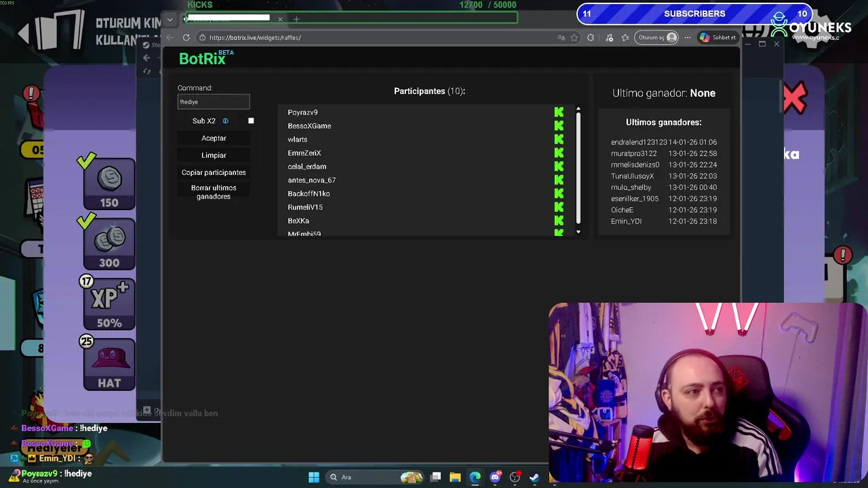
Task: Click the 150 coins reward tile
Action: coord(109,184)
